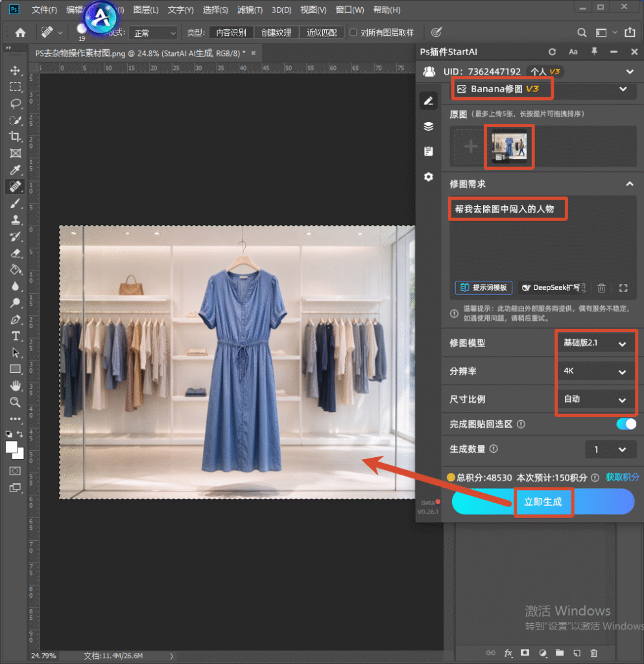Click the uploaded 图1 thumbnail
Screen dimensions: 644x664
(509, 147)
